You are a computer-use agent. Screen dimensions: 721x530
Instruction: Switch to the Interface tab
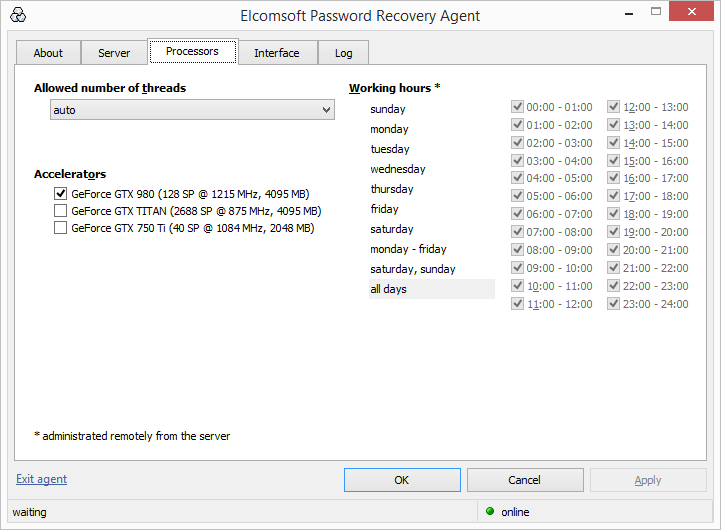point(276,53)
